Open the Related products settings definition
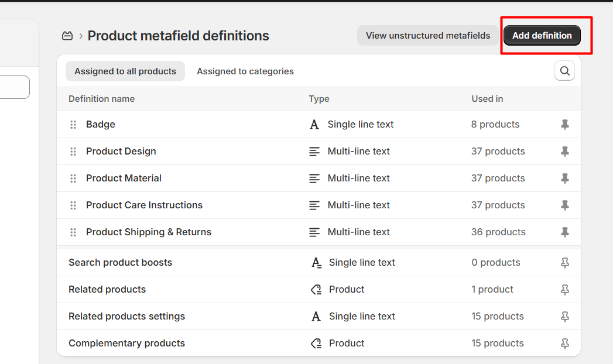This screenshot has height=364, width=613. pyautogui.click(x=126, y=317)
